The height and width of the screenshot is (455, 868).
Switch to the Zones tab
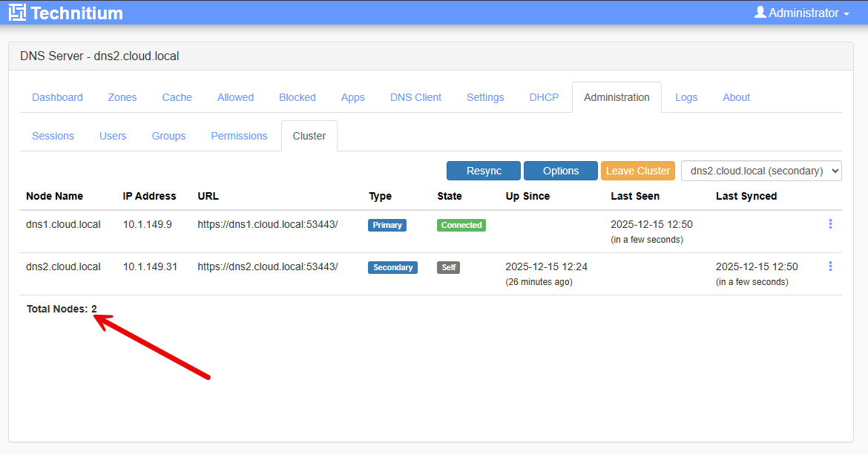(x=122, y=97)
